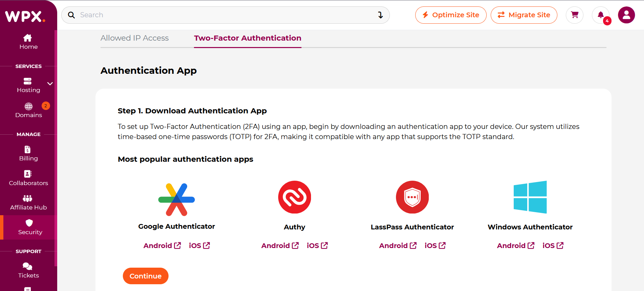This screenshot has height=291, width=644.
Task: Click the Authy app name
Action: point(294,227)
